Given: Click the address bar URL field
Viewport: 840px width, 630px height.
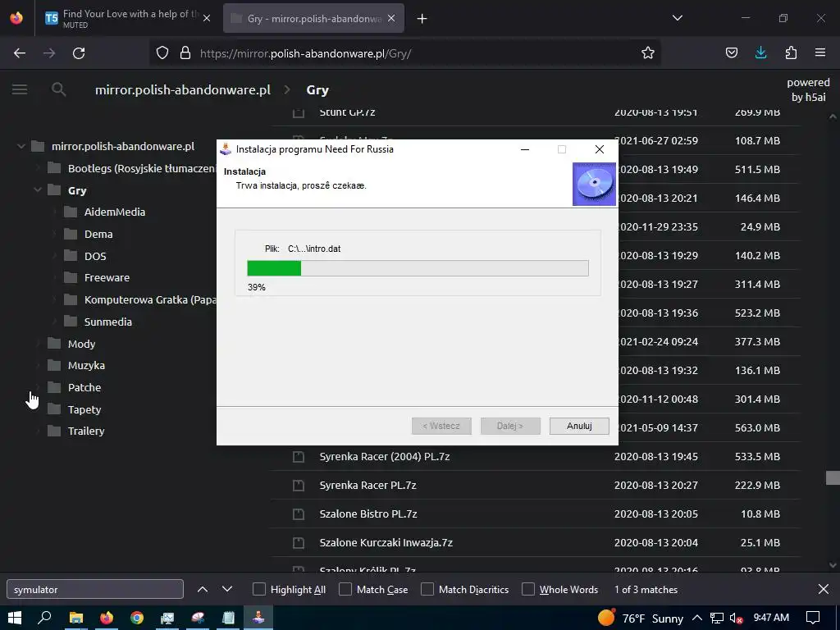Looking at the screenshot, I should pyautogui.click(x=404, y=53).
